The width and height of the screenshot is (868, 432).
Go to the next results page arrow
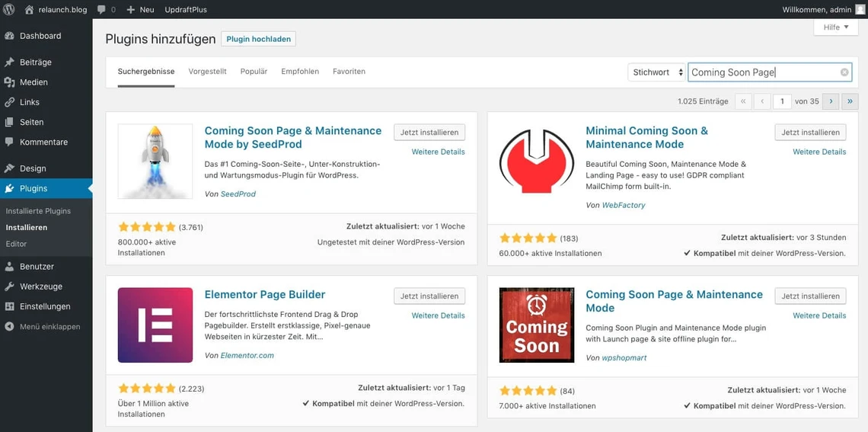pyautogui.click(x=830, y=101)
